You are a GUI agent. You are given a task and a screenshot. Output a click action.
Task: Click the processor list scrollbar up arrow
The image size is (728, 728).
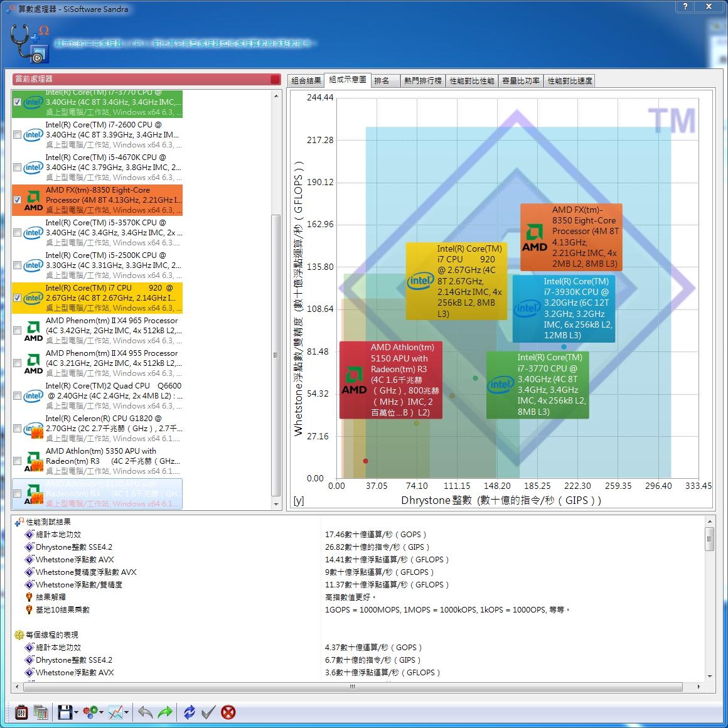(276, 96)
